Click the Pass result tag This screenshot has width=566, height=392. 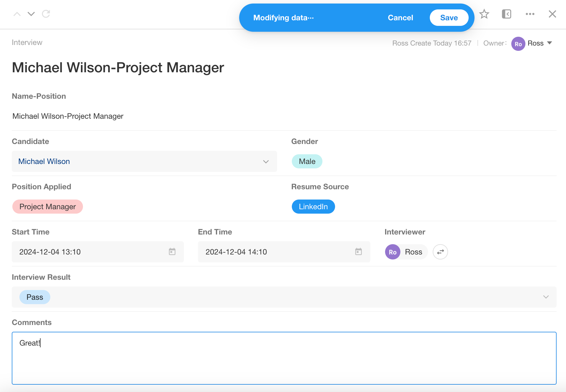(x=35, y=297)
